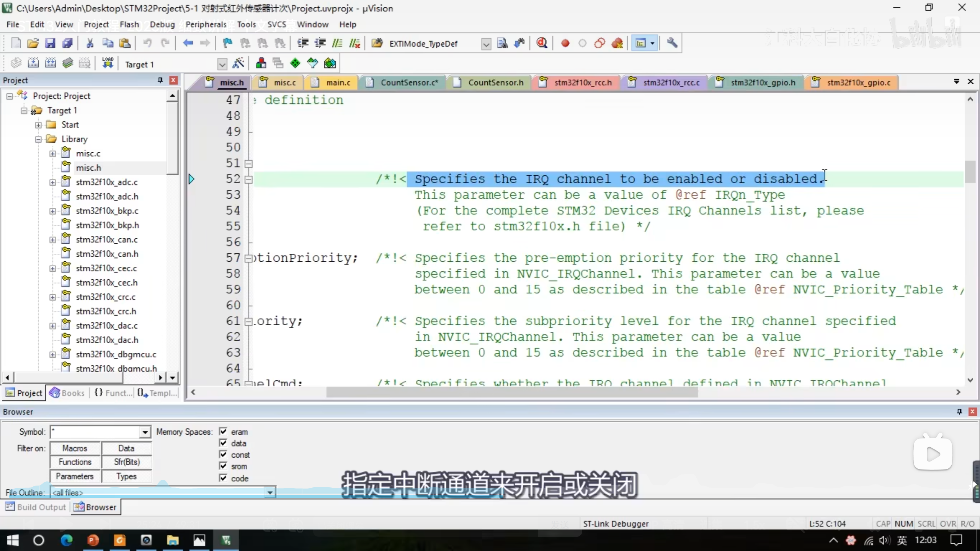Image resolution: width=980 pixels, height=551 pixels.
Task: Click the Save file toolbar icon
Action: coord(50,43)
